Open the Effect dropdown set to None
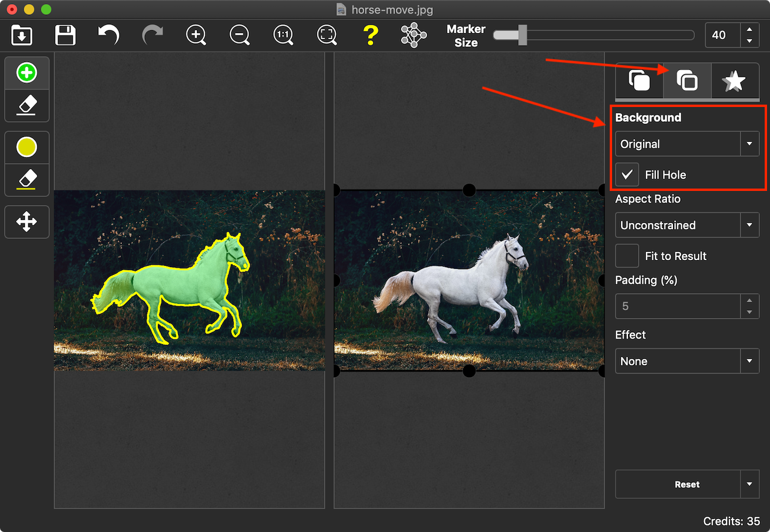 687,361
